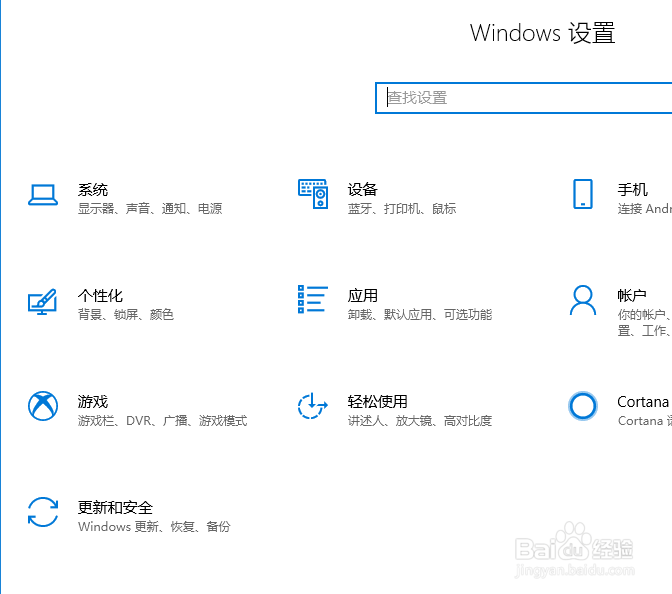The height and width of the screenshot is (594, 672).
Task: Click the Cortana circle icon
Action: (x=583, y=406)
